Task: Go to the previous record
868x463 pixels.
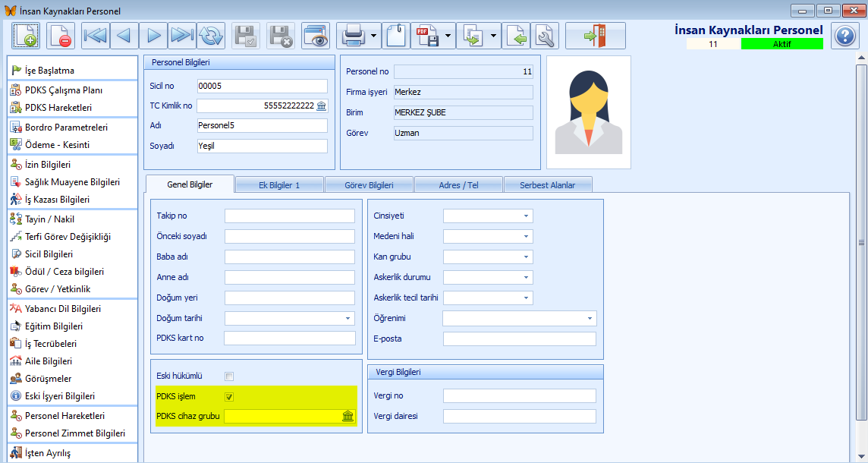Action: 123,36
